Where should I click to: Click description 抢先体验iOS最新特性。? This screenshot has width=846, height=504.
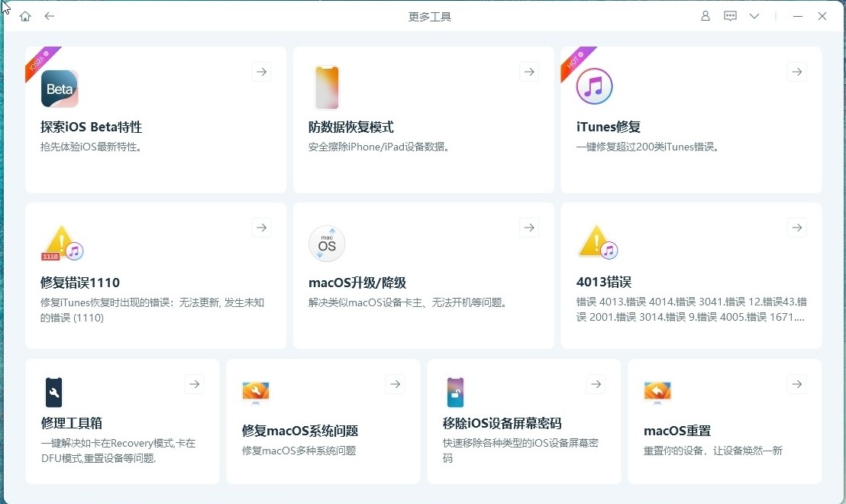coord(91,147)
